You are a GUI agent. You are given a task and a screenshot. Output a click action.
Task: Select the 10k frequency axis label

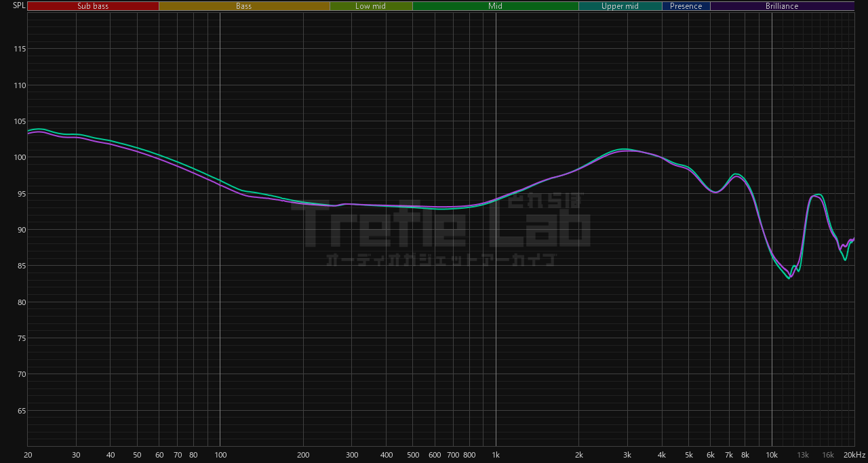click(772, 454)
